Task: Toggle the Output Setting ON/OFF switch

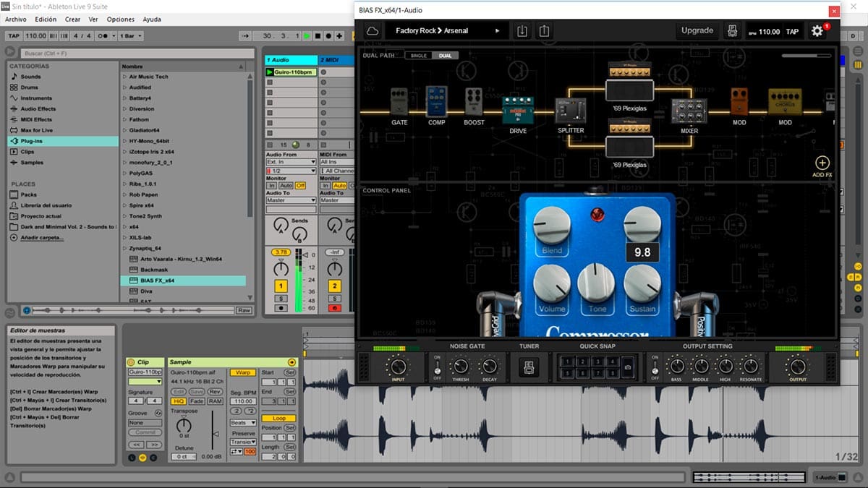Action: [655, 367]
